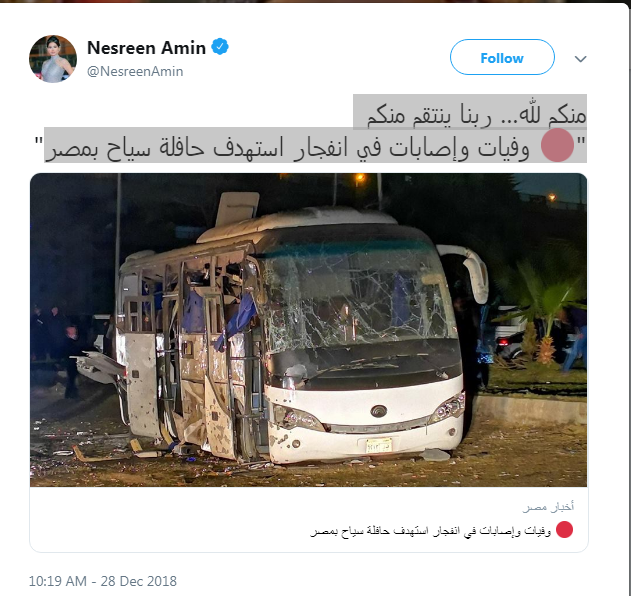Open the 10:19 AM - 28 Dec 2018 timestamp

pyautogui.click(x=103, y=581)
